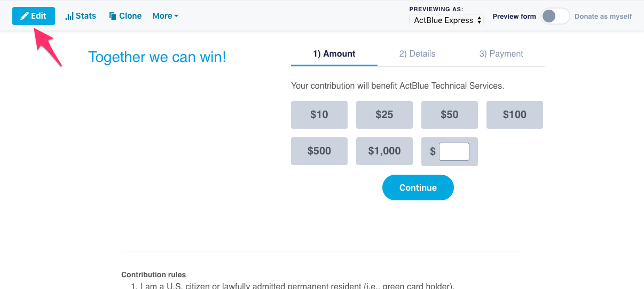Click the custom dollar amount field
The height and width of the screenshot is (289, 644).
pos(454,152)
